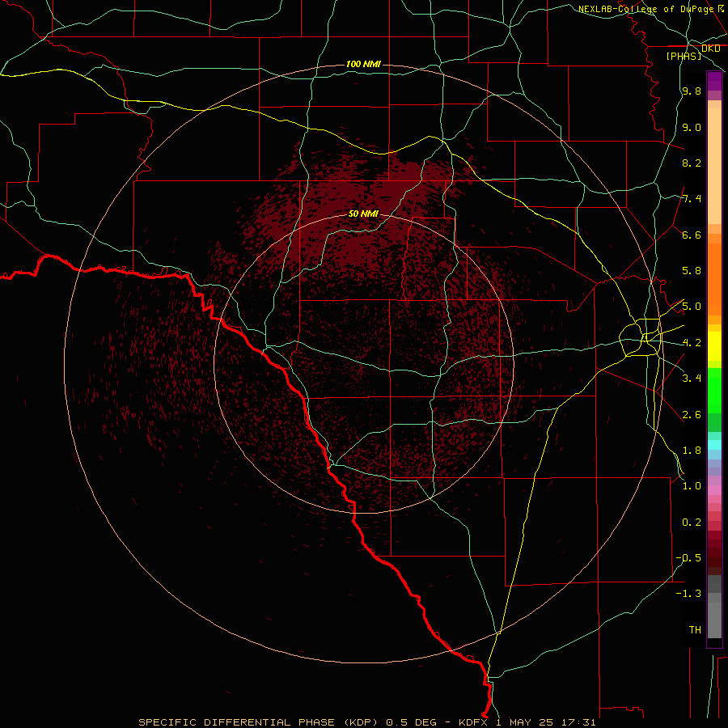Pick the pink color bar segment
The width and height of the screenshot is (728, 728).
pyautogui.click(x=714, y=490)
